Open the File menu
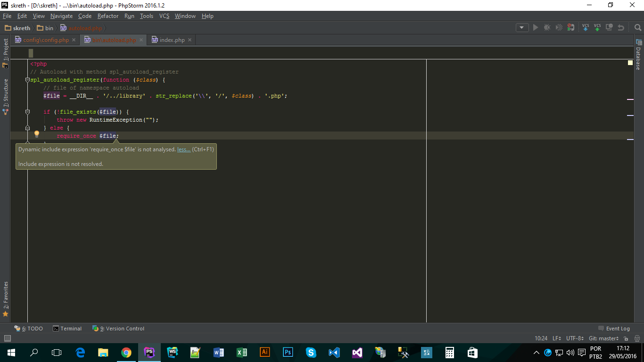Viewport: 644px width, 362px height. click(x=7, y=16)
